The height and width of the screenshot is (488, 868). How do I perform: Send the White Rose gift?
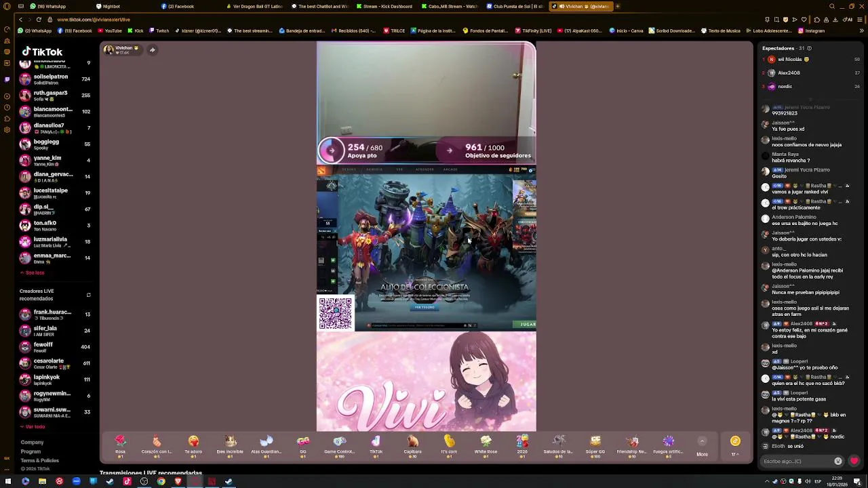[486, 445]
